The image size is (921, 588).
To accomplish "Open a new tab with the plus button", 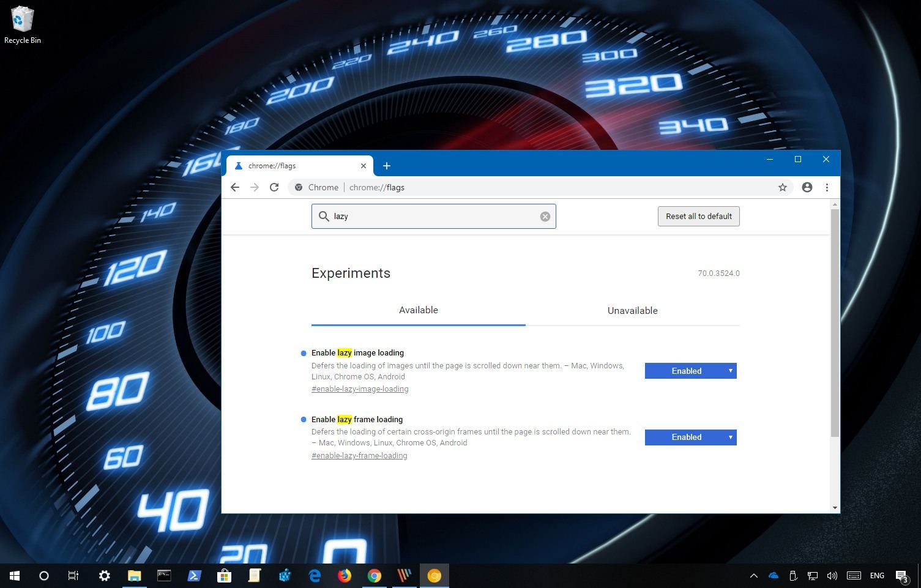I will [x=386, y=166].
